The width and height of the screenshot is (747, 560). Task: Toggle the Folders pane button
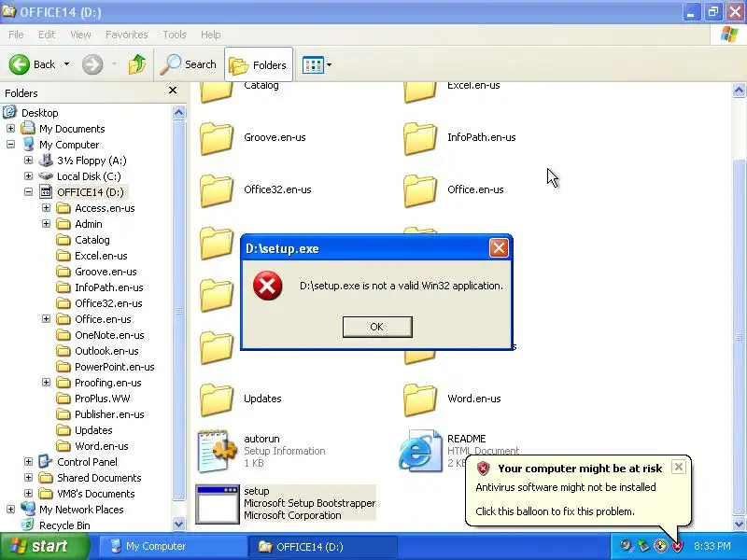click(x=259, y=64)
